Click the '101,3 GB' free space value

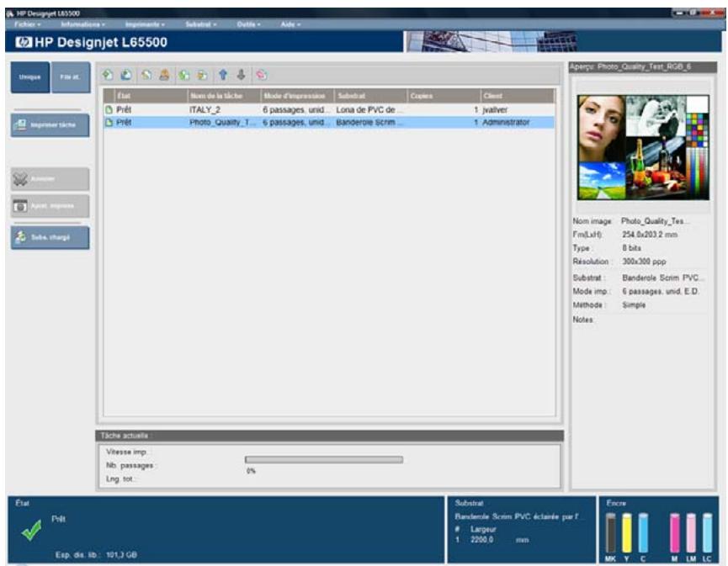(122, 555)
